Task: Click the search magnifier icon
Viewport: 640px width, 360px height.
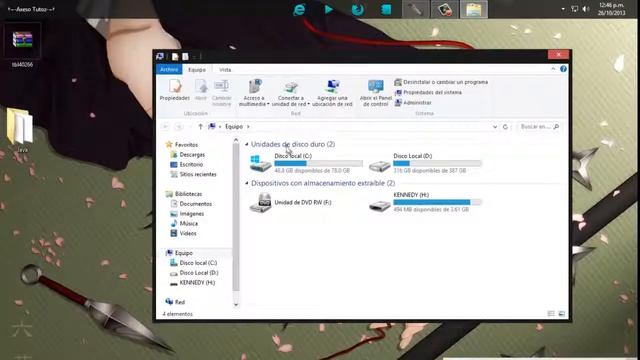Action: (556, 127)
